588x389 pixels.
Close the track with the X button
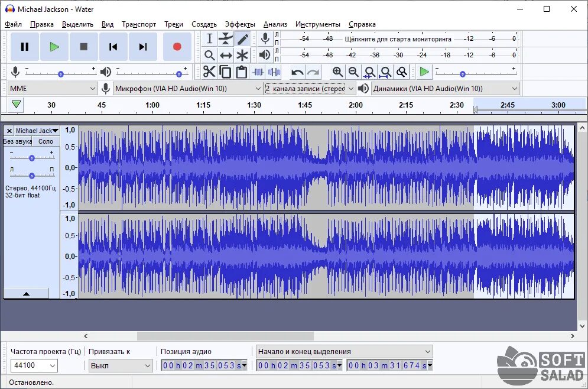(9, 131)
